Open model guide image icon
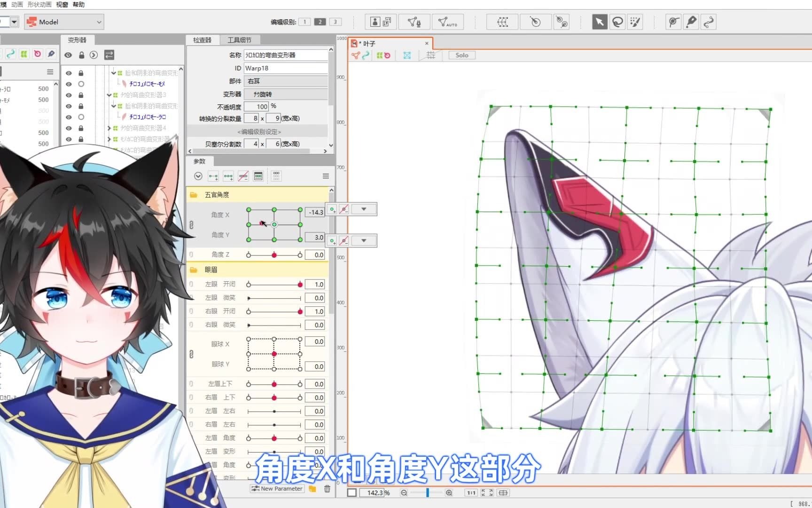The height and width of the screenshot is (508, 812). pos(375,22)
